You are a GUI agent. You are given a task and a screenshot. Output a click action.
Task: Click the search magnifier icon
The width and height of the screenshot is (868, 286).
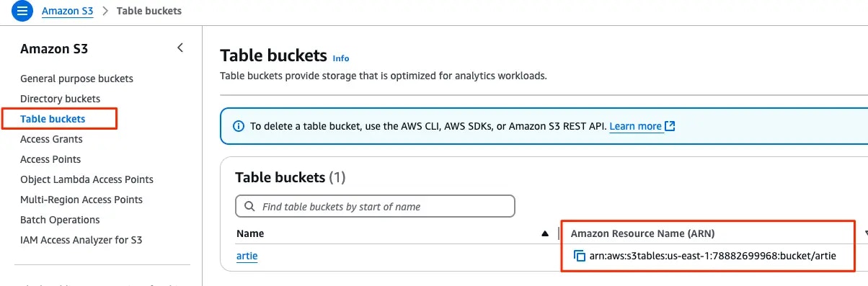[x=249, y=206]
